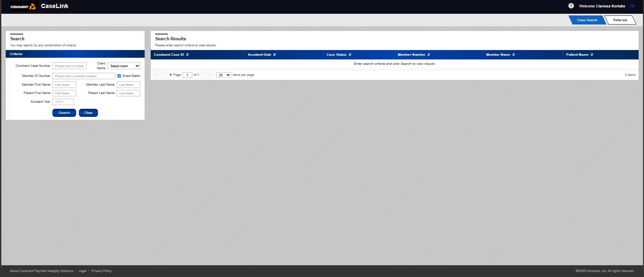
Task: Click the '0 items' count text
Action: point(630,75)
